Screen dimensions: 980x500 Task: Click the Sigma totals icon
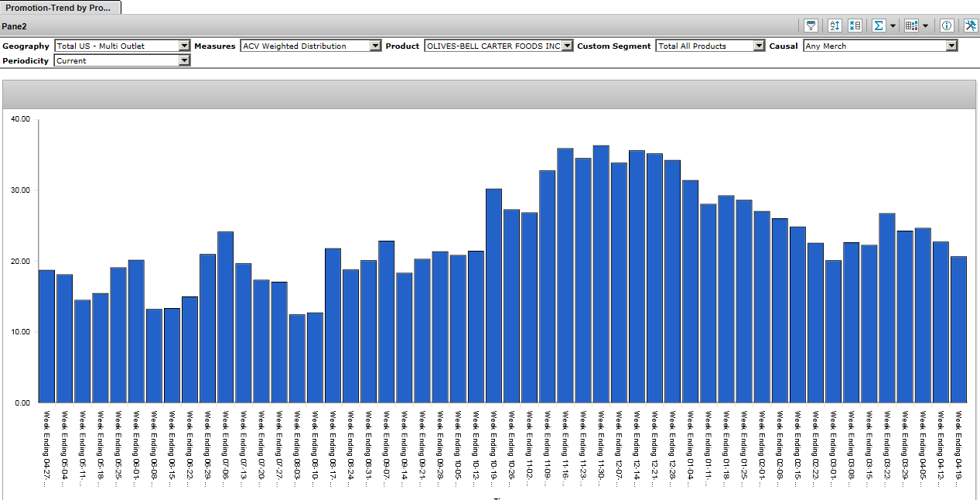879,26
